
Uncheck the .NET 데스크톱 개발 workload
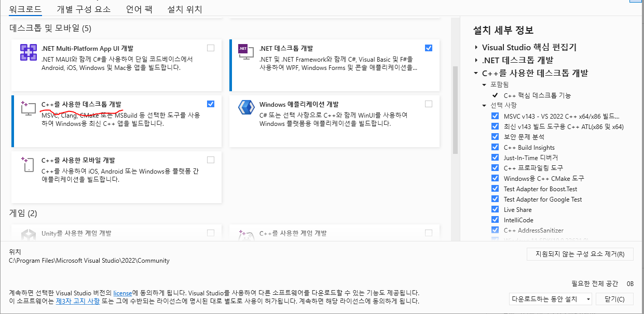(428, 48)
